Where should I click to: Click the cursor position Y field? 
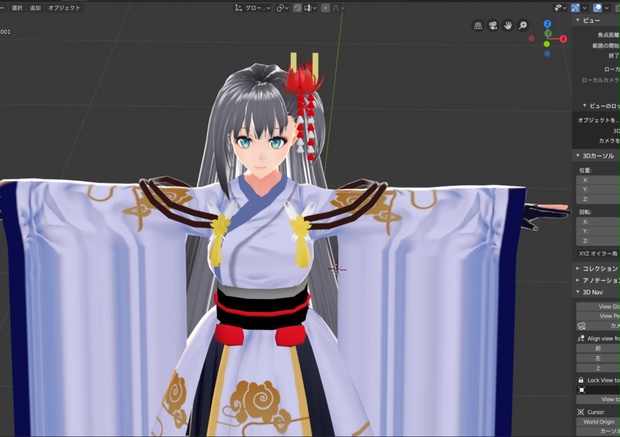click(x=598, y=190)
